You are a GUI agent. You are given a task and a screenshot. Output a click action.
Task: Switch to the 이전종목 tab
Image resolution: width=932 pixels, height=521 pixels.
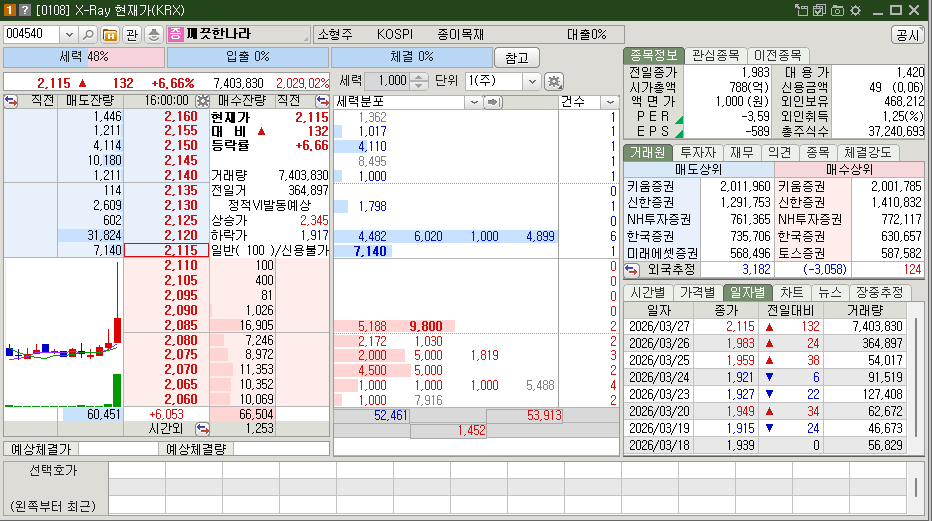[777, 55]
